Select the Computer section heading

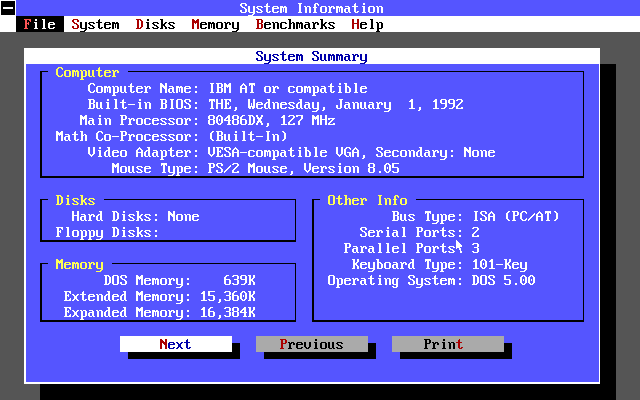pos(87,72)
